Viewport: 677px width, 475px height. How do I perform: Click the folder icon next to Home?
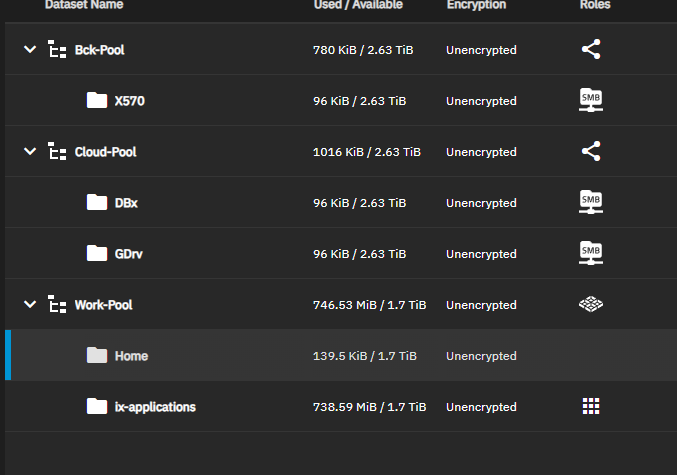point(97,355)
